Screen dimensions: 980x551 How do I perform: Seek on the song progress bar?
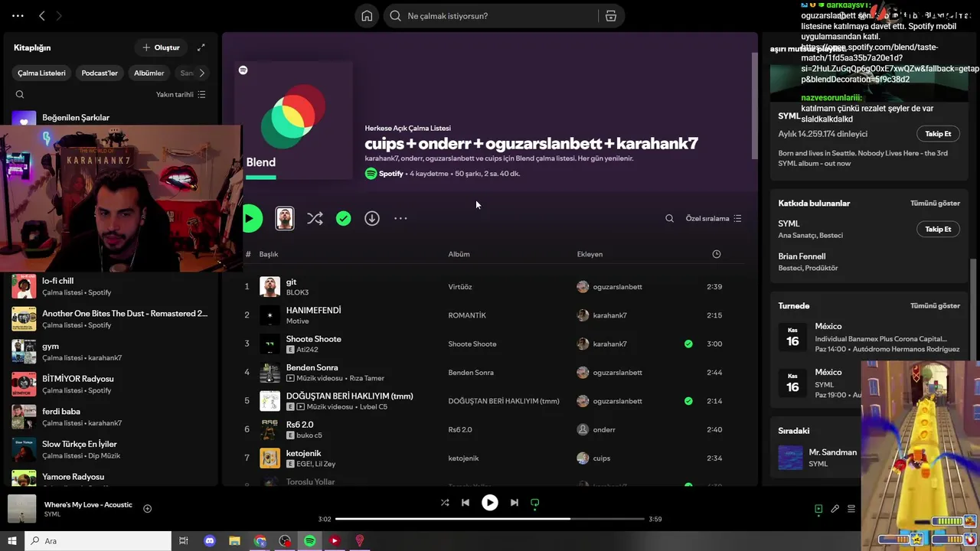pyautogui.click(x=490, y=519)
